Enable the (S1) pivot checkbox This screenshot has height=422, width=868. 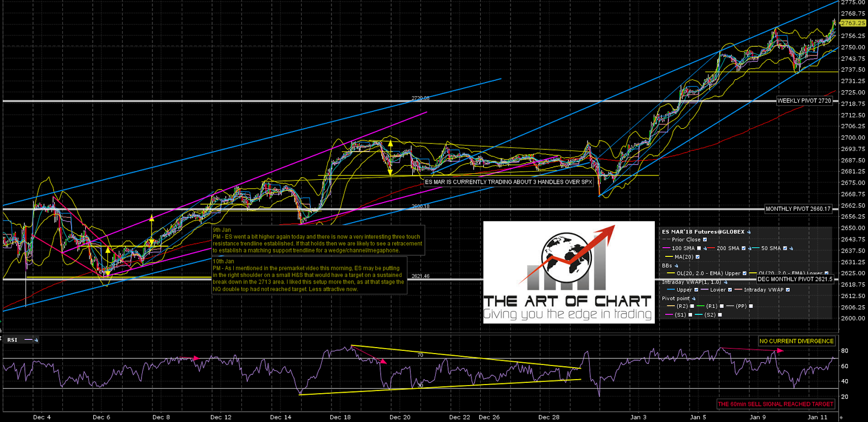pos(690,314)
